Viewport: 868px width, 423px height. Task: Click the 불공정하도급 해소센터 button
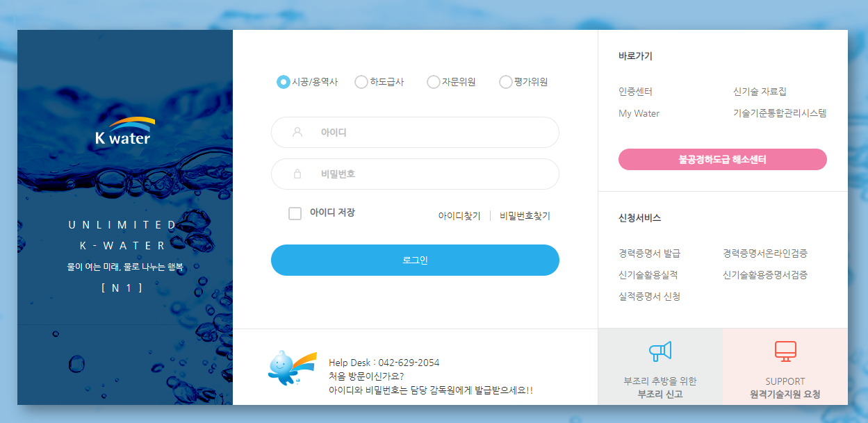pyautogui.click(x=722, y=159)
